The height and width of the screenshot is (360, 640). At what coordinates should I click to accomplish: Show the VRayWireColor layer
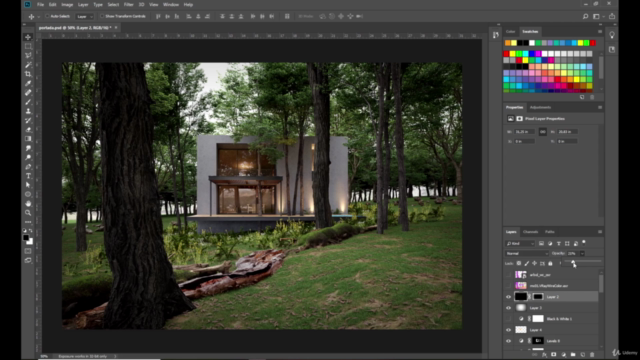click(x=509, y=286)
